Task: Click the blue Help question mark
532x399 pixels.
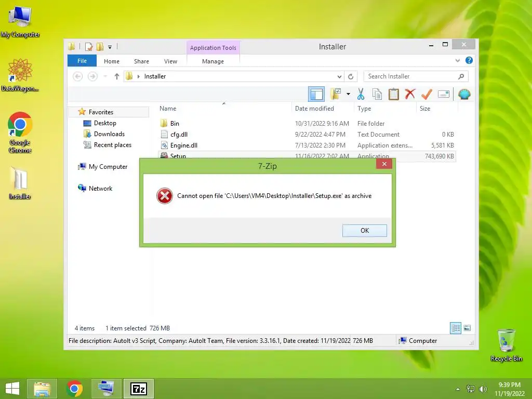Action: tap(469, 60)
